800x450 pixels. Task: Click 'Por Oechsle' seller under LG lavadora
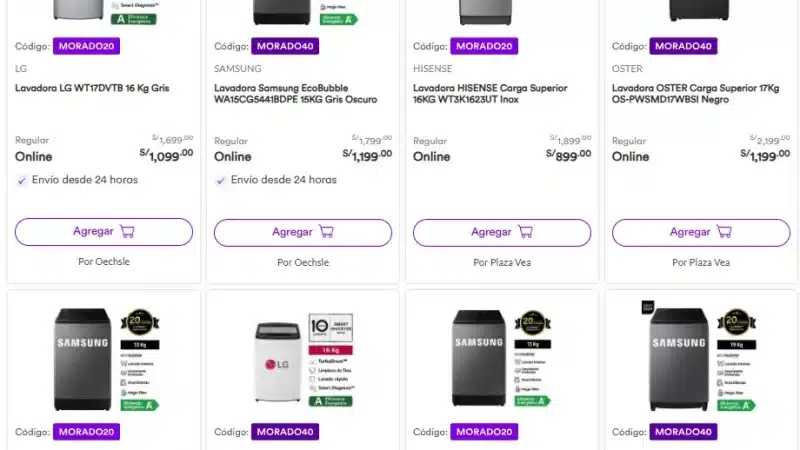(104, 262)
